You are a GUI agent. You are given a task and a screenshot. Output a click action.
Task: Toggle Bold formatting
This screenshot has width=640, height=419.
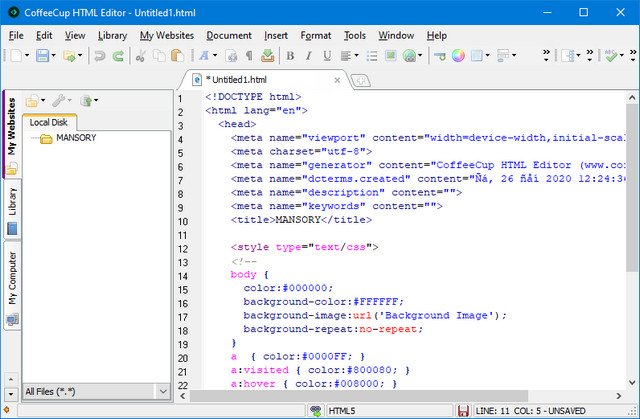click(290, 56)
